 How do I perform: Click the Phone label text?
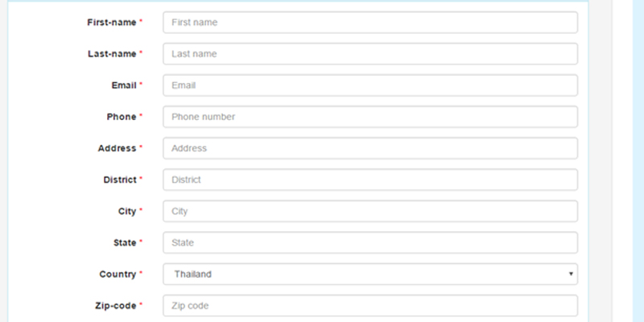(x=122, y=117)
